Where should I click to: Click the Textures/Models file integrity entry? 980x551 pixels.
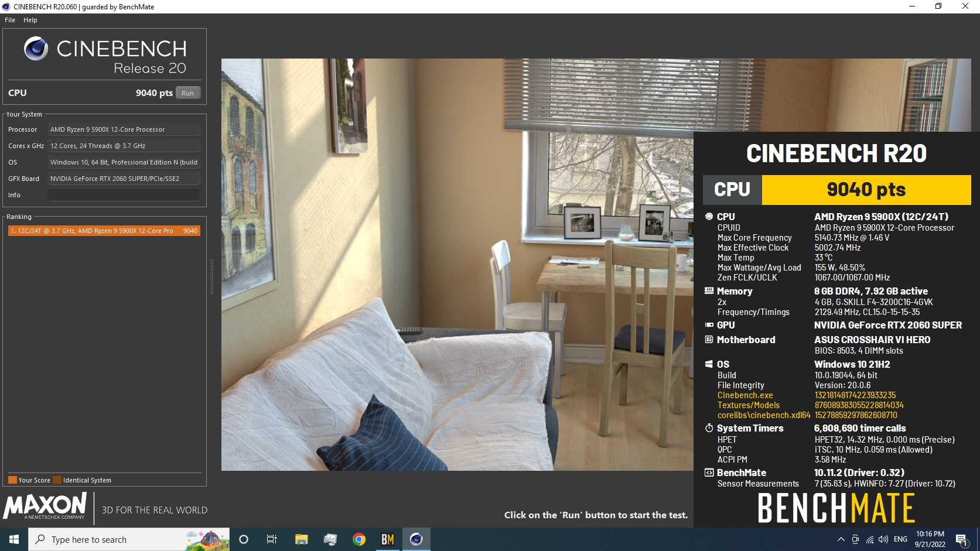[x=749, y=405]
